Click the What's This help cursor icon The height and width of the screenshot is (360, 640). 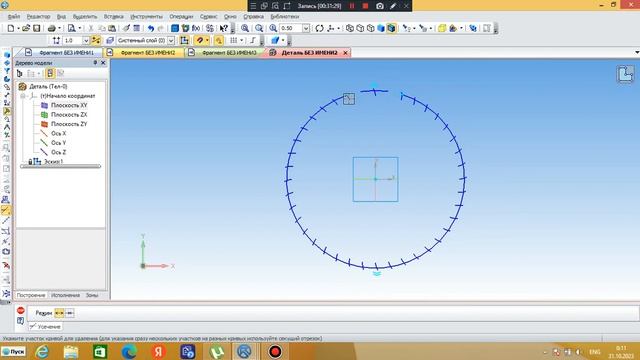point(223,28)
